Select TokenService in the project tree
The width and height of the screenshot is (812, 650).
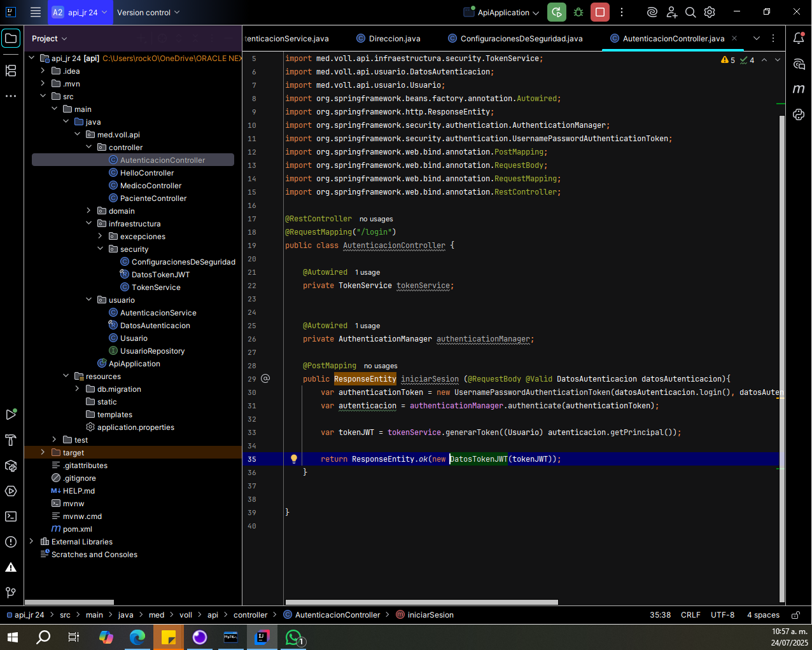point(156,287)
